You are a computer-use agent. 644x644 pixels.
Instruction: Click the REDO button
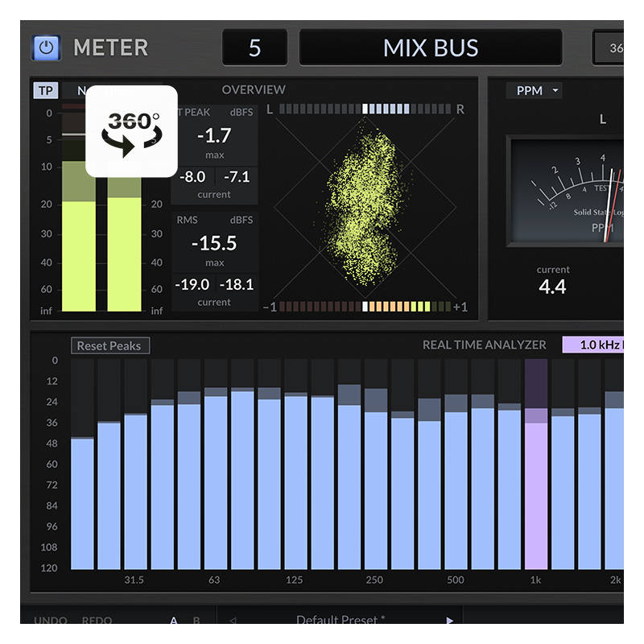coord(97,620)
